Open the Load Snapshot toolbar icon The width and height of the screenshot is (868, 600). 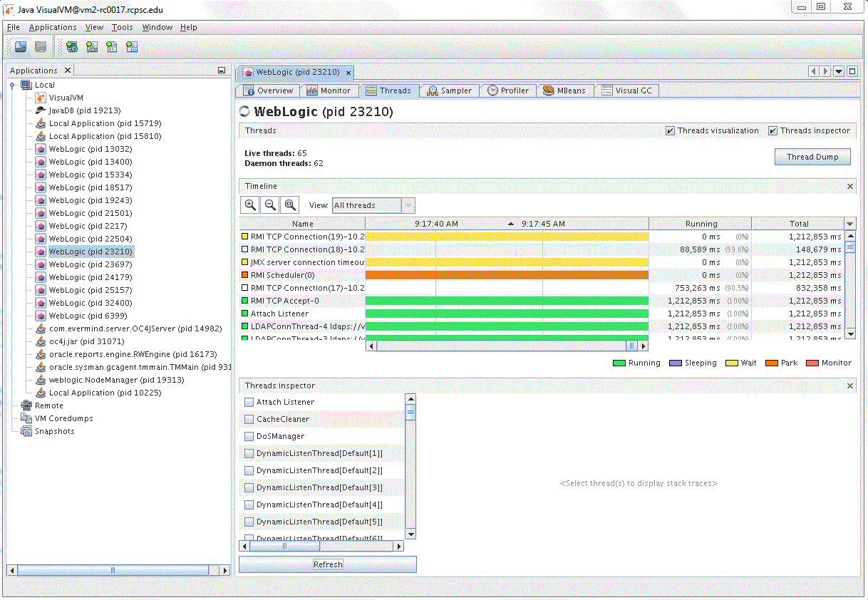click(x=21, y=46)
